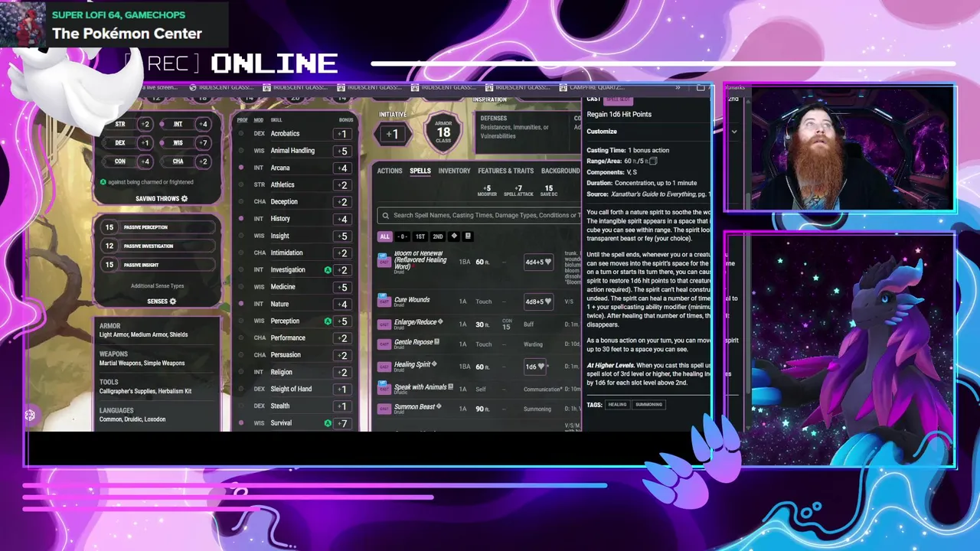Click the concentration diamond beside Enlarge/Reduce

tap(440, 322)
